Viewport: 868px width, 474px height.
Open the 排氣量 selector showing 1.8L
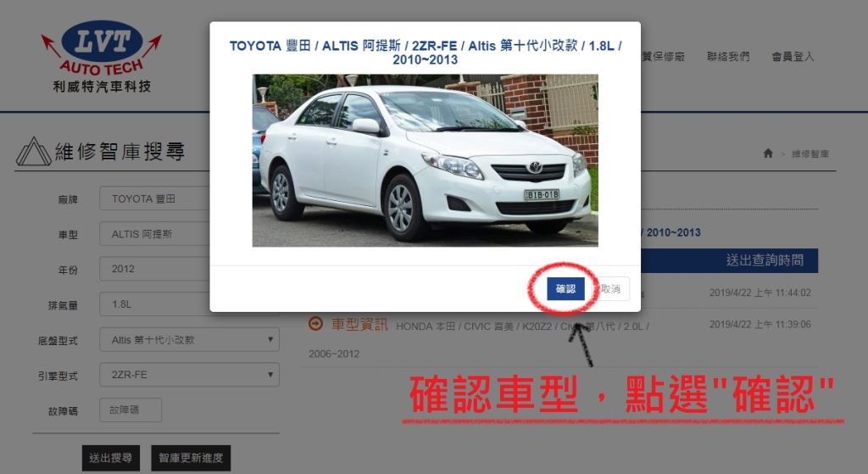point(154,304)
